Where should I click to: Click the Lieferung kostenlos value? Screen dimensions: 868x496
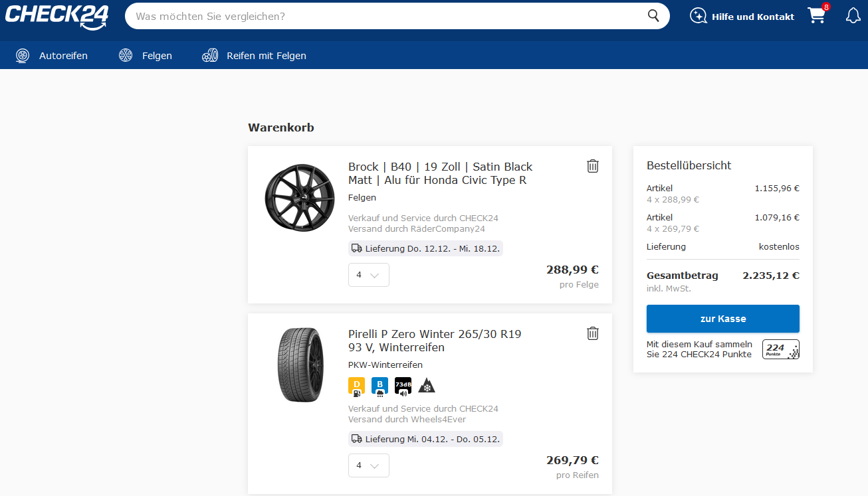[779, 247]
